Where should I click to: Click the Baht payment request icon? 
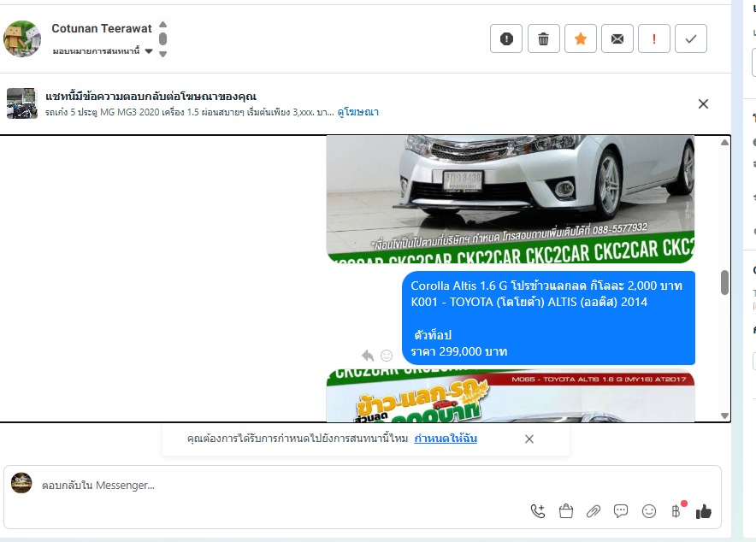(x=676, y=511)
